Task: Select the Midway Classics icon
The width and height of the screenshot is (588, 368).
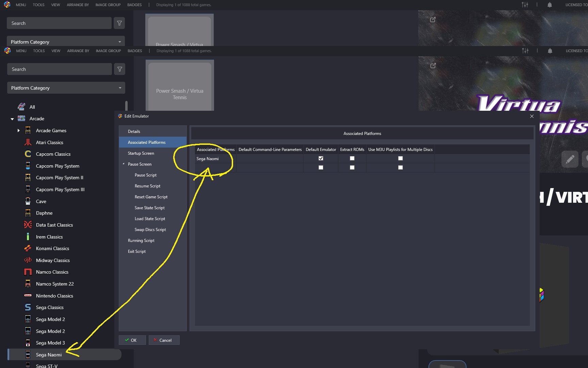Action: click(x=28, y=260)
